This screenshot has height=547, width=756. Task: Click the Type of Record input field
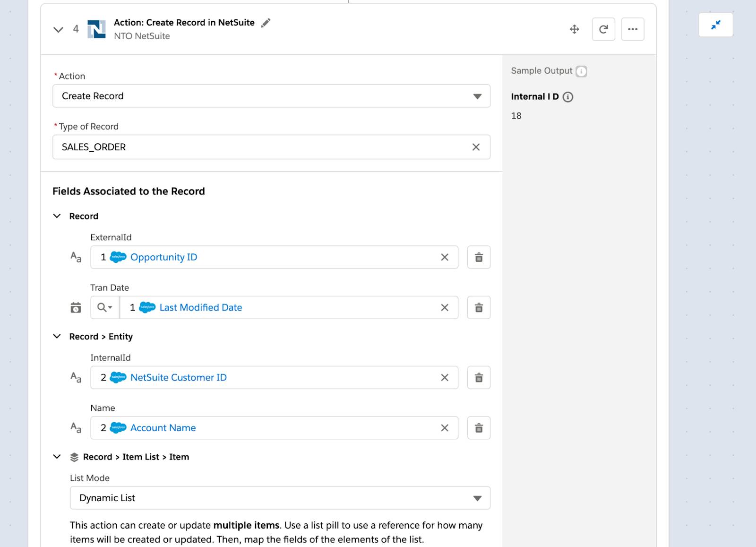tap(271, 147)
